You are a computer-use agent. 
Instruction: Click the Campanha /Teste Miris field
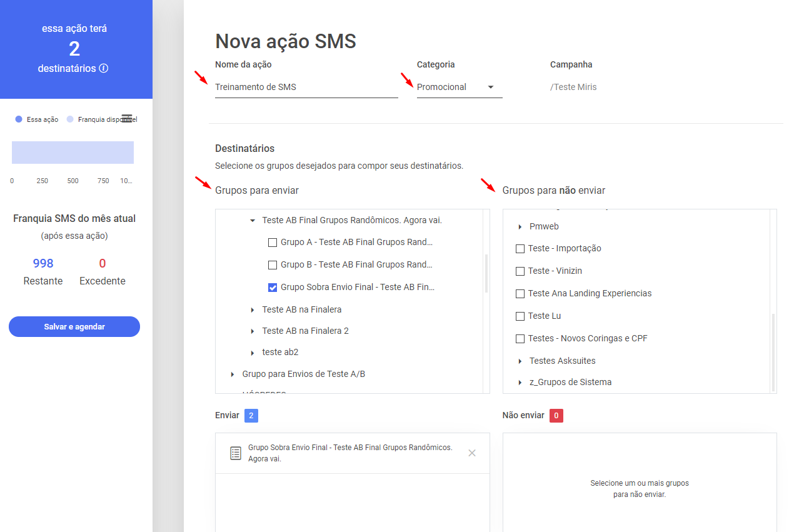[573, 87]
